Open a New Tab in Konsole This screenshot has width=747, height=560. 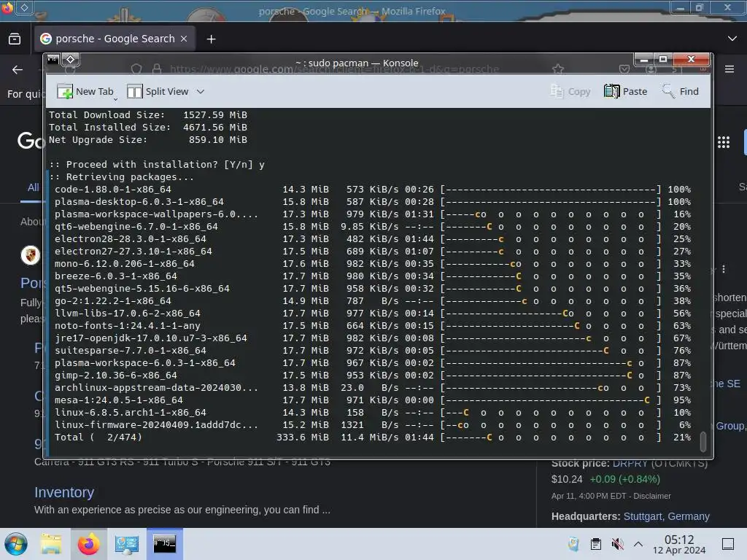click(x=85, y=91)
